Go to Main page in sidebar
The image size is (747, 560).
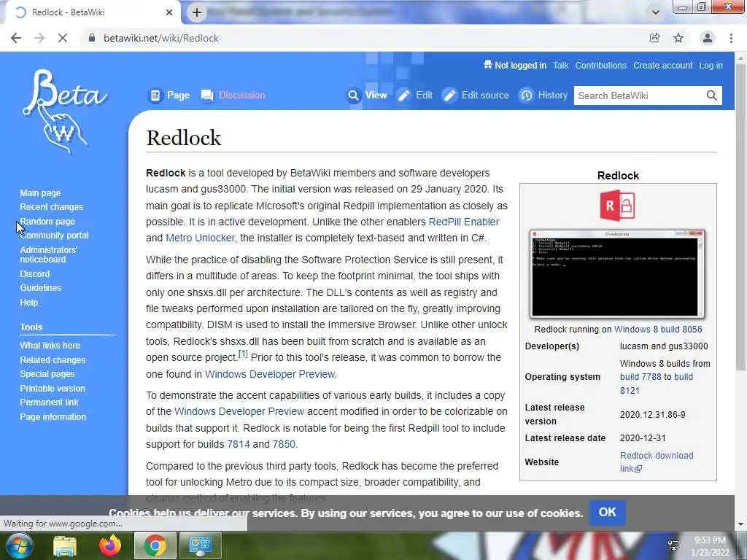coord(40,192)
